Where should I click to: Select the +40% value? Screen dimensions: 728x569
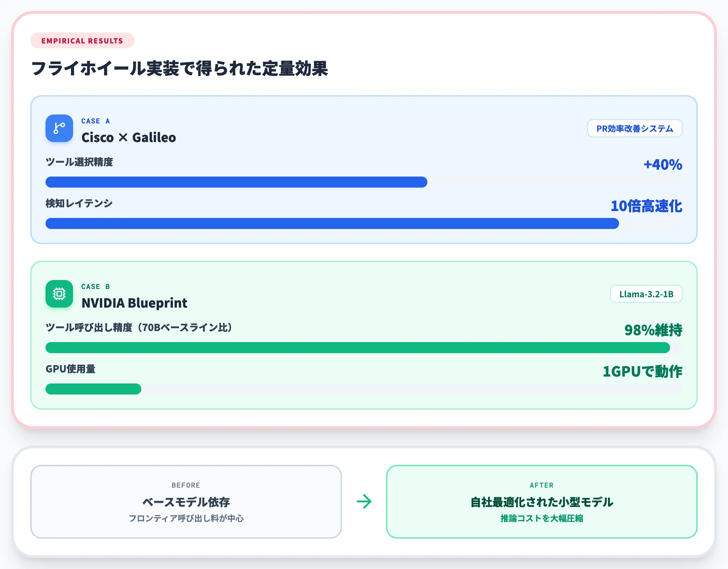tap(663, 164)
